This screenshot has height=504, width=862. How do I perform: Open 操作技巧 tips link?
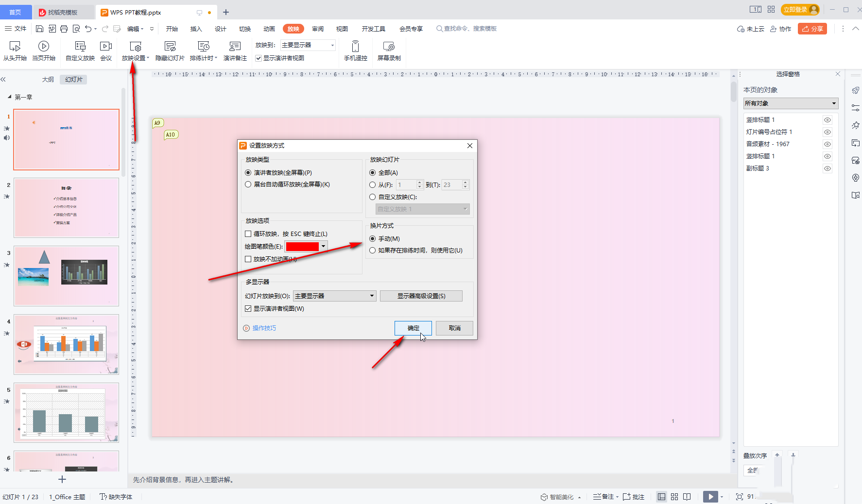pos(264,328)
